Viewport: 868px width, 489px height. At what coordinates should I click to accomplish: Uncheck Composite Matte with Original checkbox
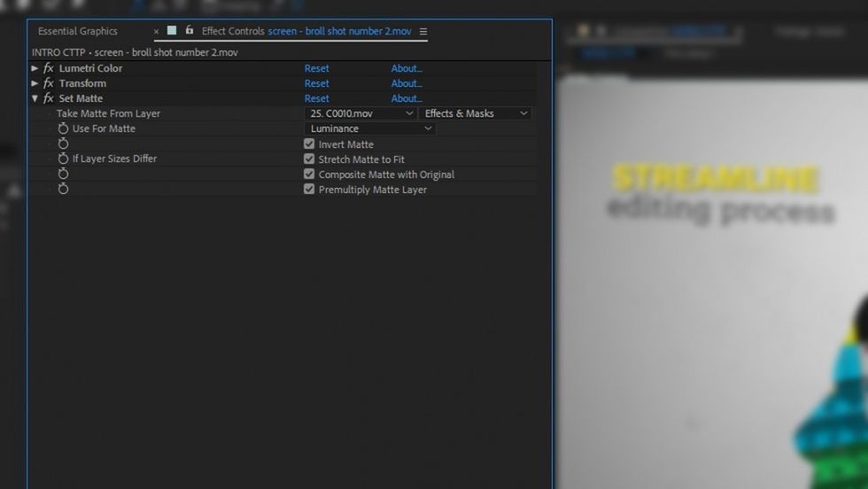[x=309, y=174]
